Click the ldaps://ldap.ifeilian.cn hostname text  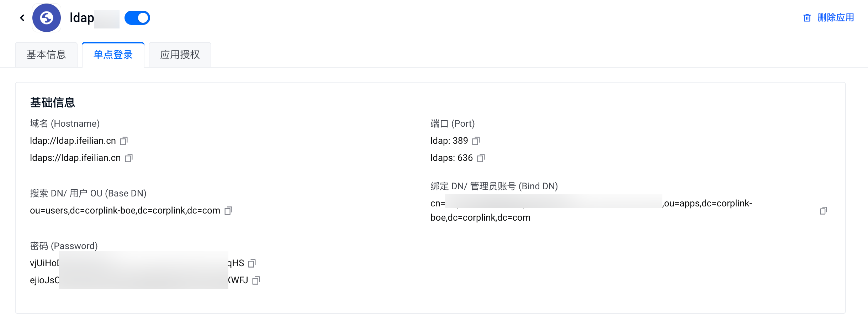click(75, 158)
